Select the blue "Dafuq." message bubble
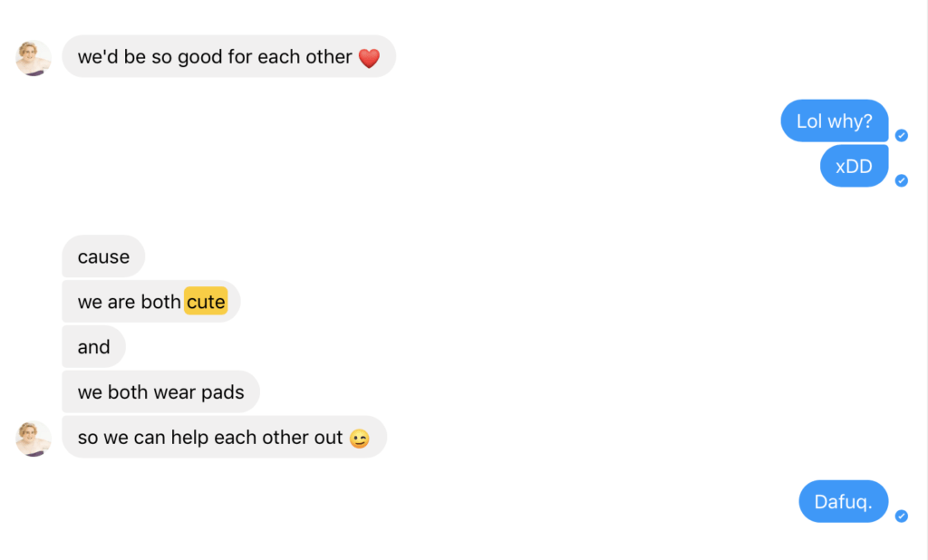 click(x=844, y=501)
